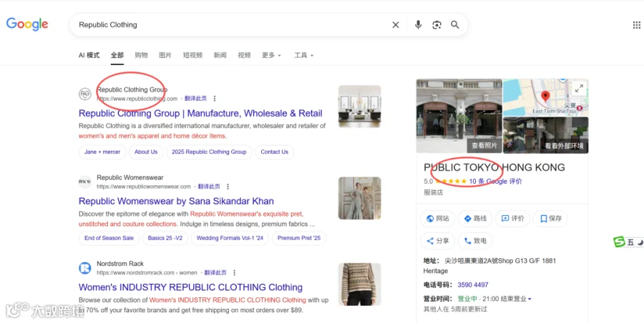The width and height of the screenshot is (644, 323).
Task: Click the Google logo
Action: click(x=27, y=24)
